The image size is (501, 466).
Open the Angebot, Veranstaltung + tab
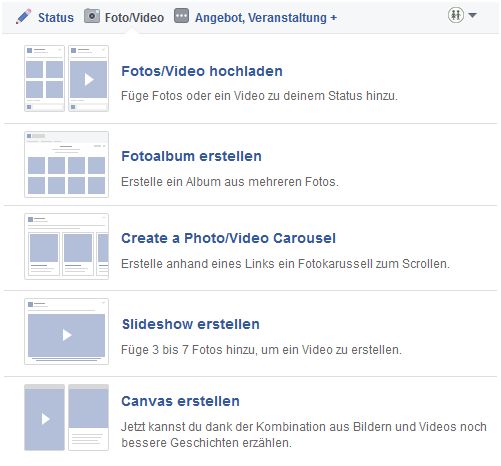point(266,18)
